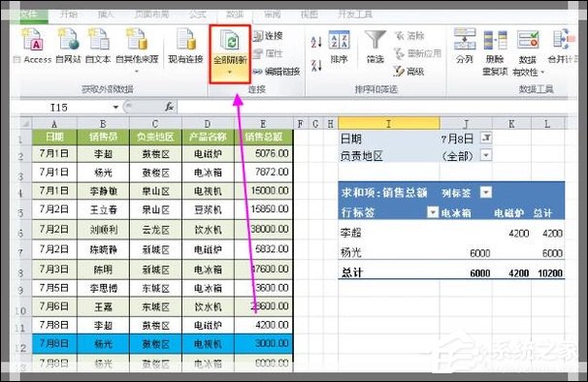Sort descending with the Z-to-A icon
Viewport: 588px width, 382px height.
point(316,65)
